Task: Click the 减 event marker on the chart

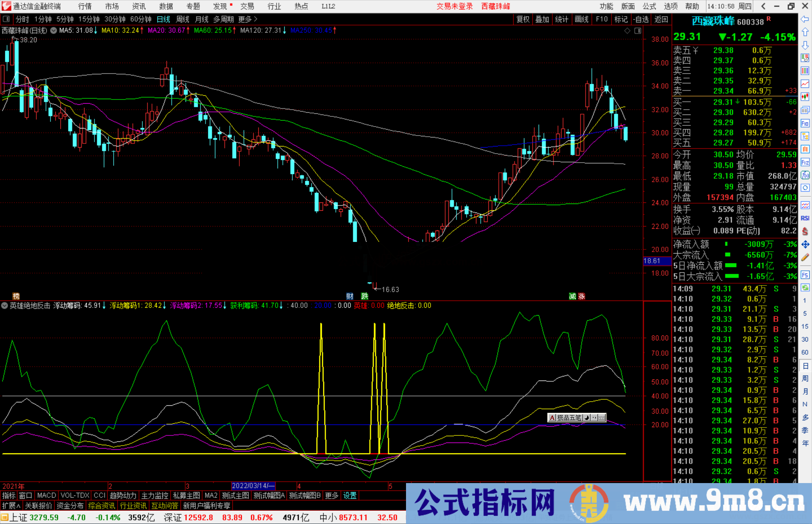Action: (x=573, y=296)
